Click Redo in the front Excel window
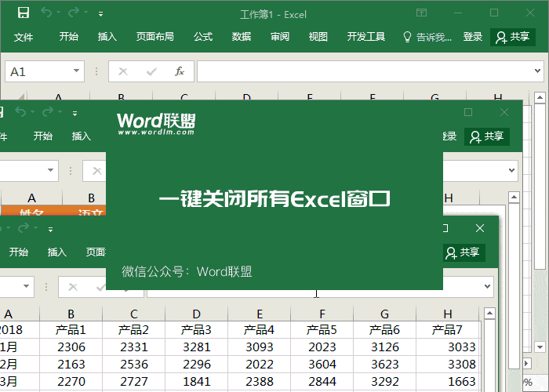 24,228
